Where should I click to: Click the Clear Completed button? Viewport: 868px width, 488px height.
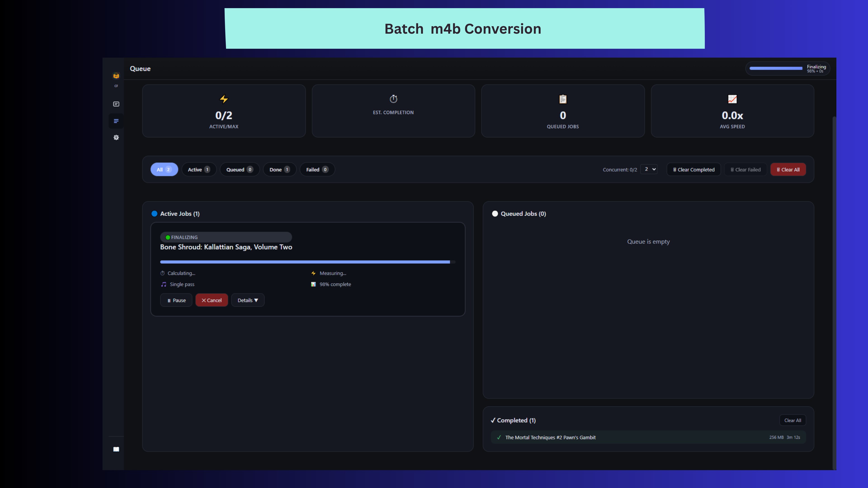[x=693, y=169]
